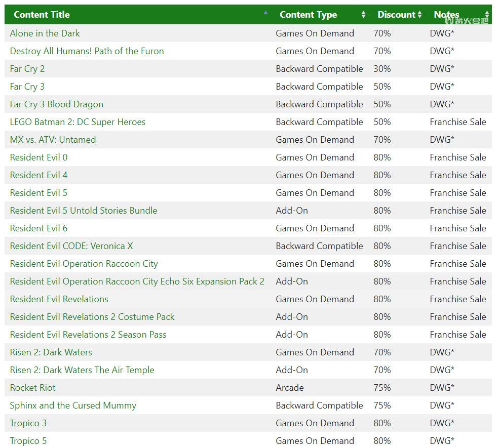Open the Resident Evil 4 link
This screenshot has width=499, height=448.
[x=39, y=175]
